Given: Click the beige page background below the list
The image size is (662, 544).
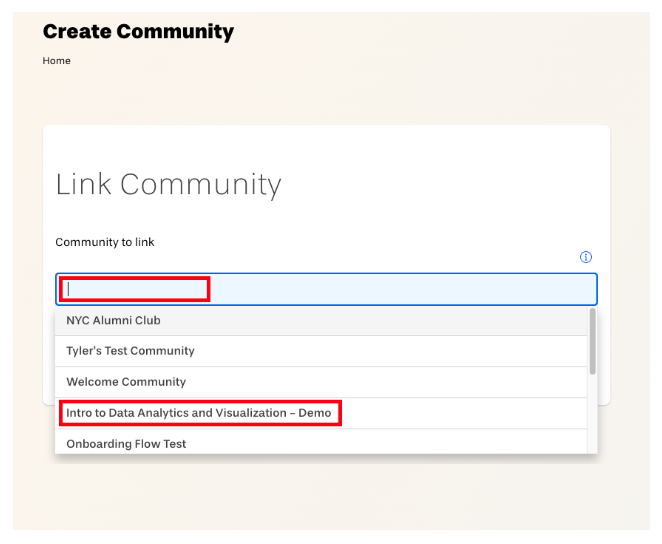Looking at the screenshot, I should pos(329,496).
